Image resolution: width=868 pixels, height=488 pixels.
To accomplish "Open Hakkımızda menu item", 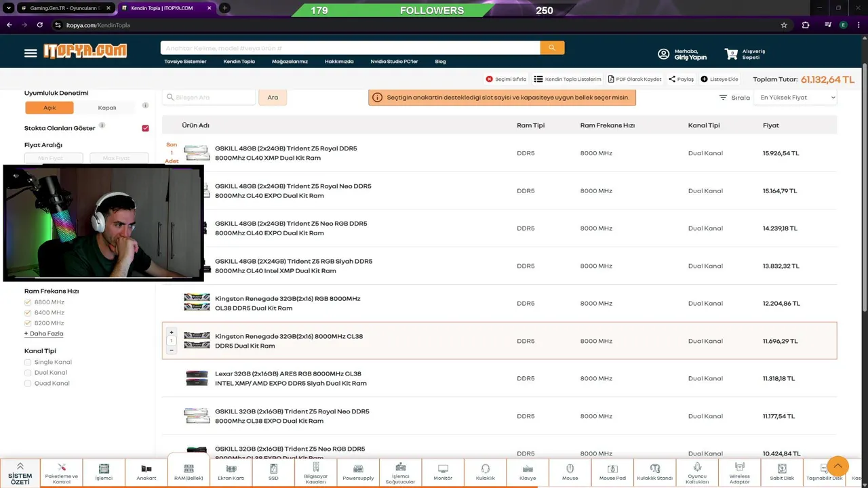I will [339, 62].
